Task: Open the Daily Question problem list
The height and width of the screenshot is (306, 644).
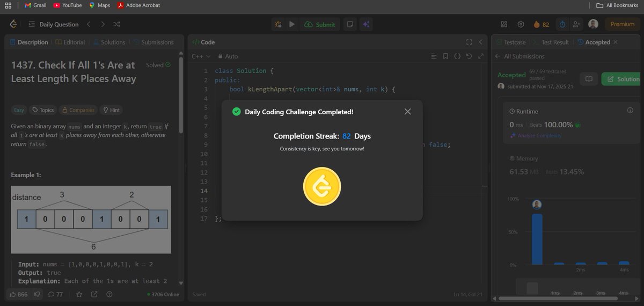Action: click(53, 24)
